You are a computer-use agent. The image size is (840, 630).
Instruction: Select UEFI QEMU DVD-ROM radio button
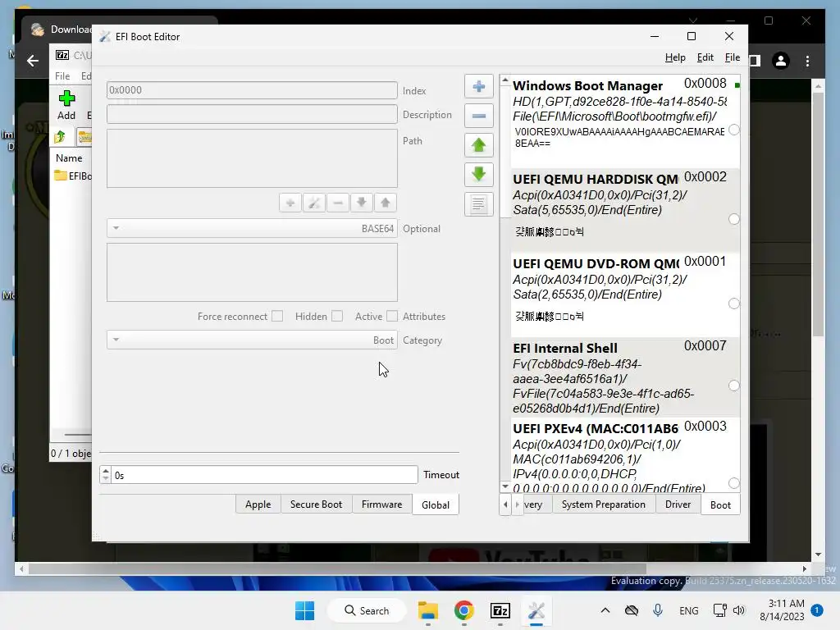734,304
